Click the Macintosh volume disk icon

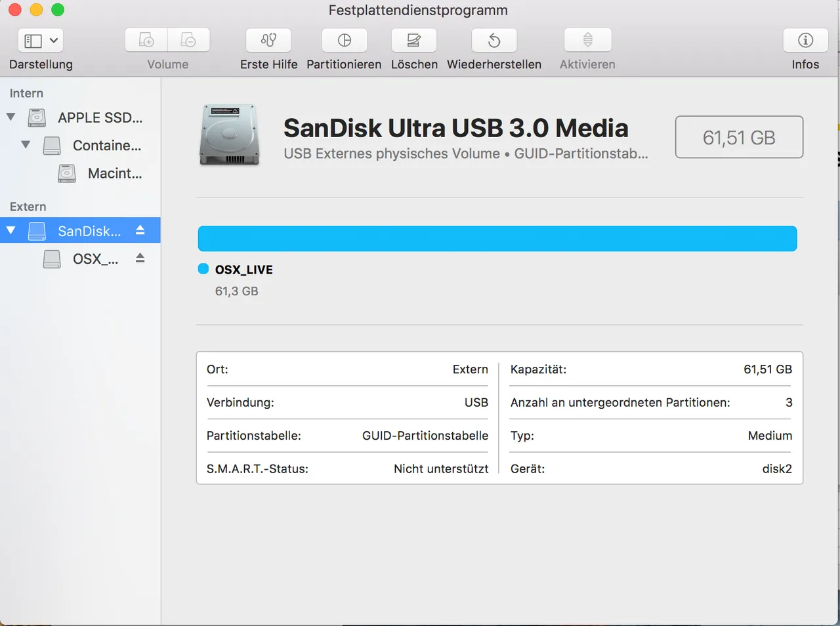coord(67,173)
